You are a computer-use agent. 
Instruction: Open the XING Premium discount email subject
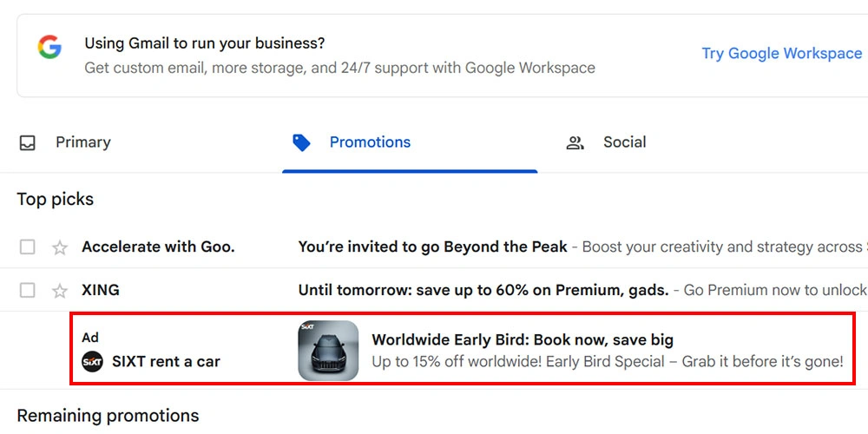pos(483,291)
